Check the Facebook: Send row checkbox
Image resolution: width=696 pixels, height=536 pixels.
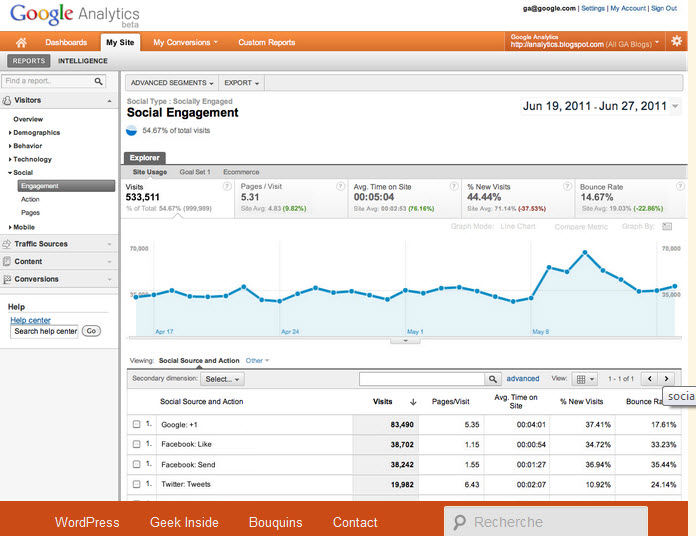(137, 464)
